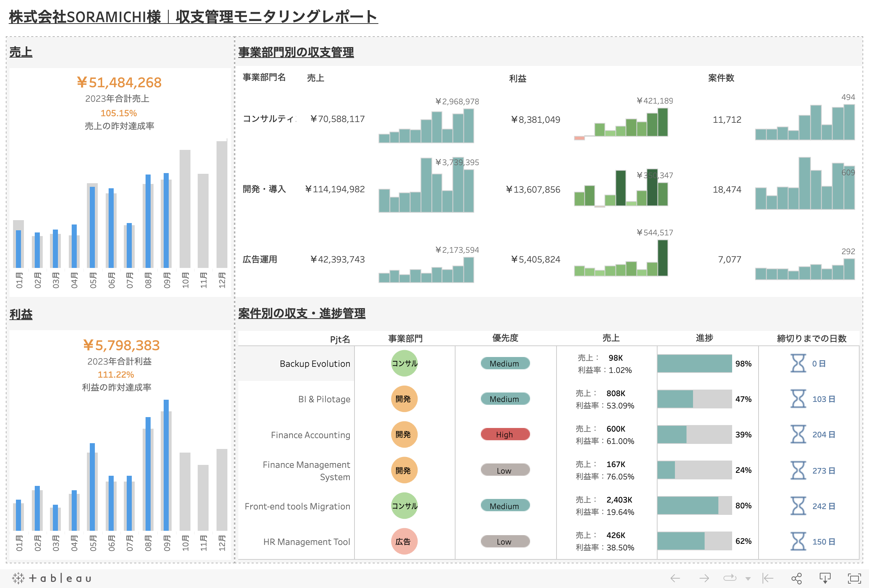
Task: Click the 優先度 column header
Action: [505, 338]
